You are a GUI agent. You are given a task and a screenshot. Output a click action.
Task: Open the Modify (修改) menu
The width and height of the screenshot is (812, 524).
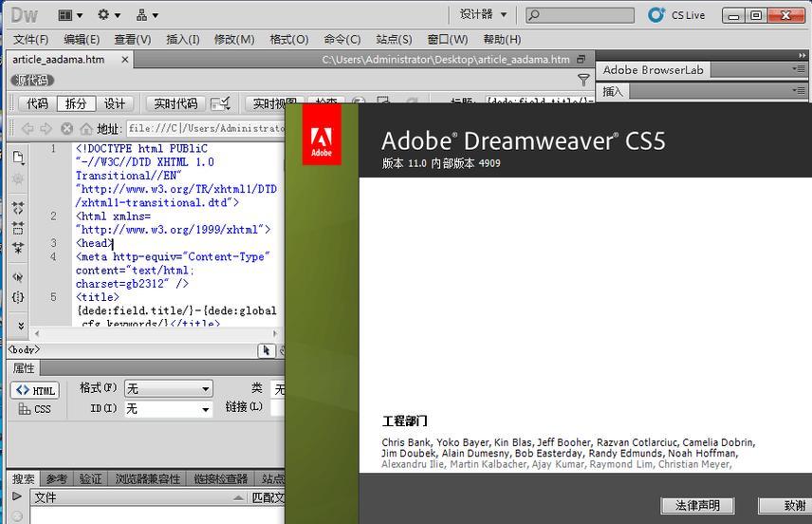(234, 39)
